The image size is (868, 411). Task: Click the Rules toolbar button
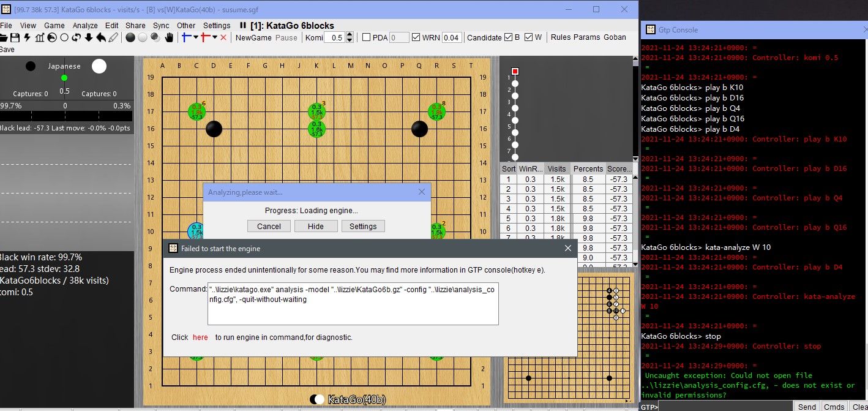(x=561, y=37)
